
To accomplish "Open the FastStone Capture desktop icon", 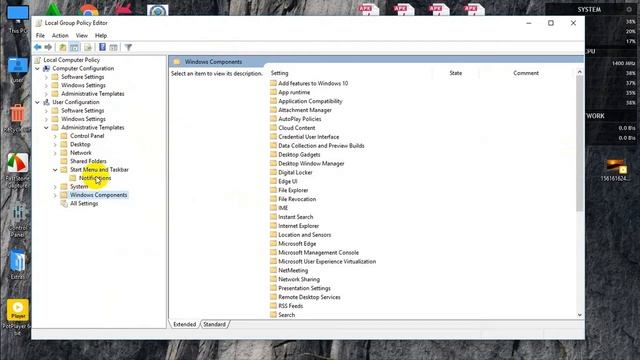I will click(x=18, y=171).
